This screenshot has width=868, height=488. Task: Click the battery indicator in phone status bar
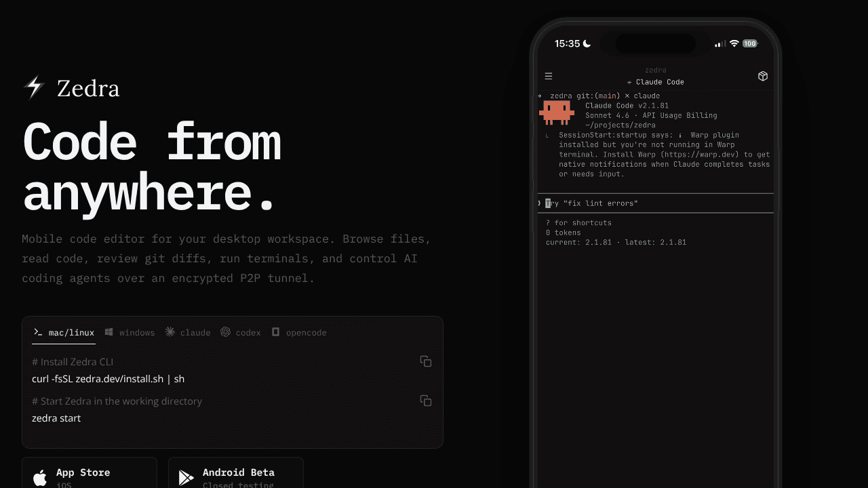[x=749, y=43]
